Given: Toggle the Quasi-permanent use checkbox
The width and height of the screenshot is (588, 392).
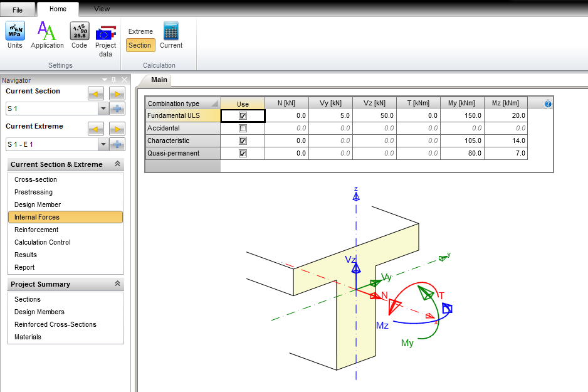Looking at the screenshot, I should point(243,154).
